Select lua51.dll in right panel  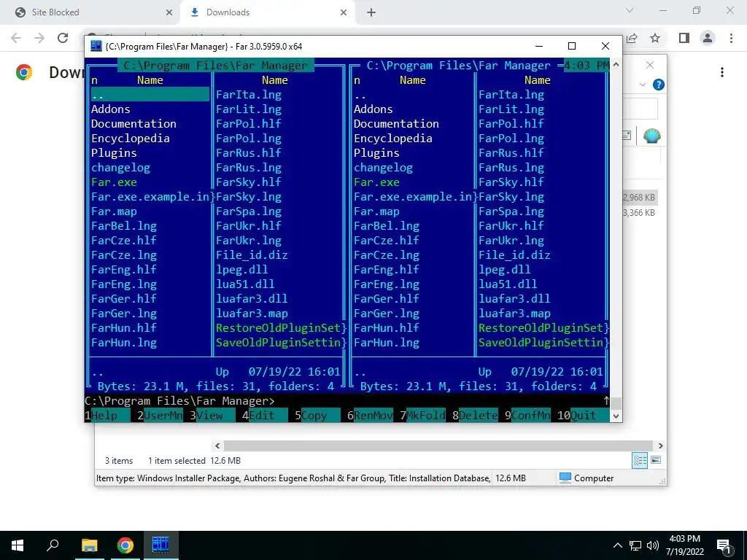click(508, 284)
